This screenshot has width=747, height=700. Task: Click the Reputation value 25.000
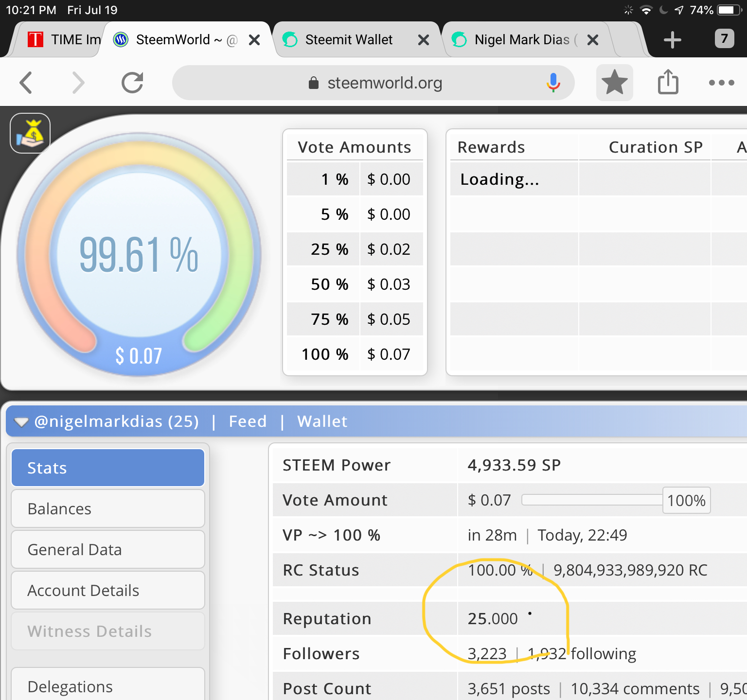pyautogui.click(x=493, y=618)
